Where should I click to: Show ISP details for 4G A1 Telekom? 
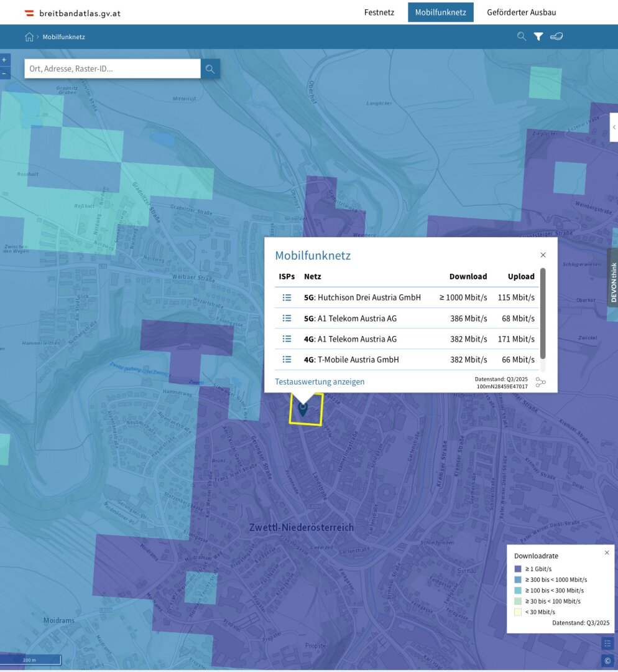pos(287,338)
